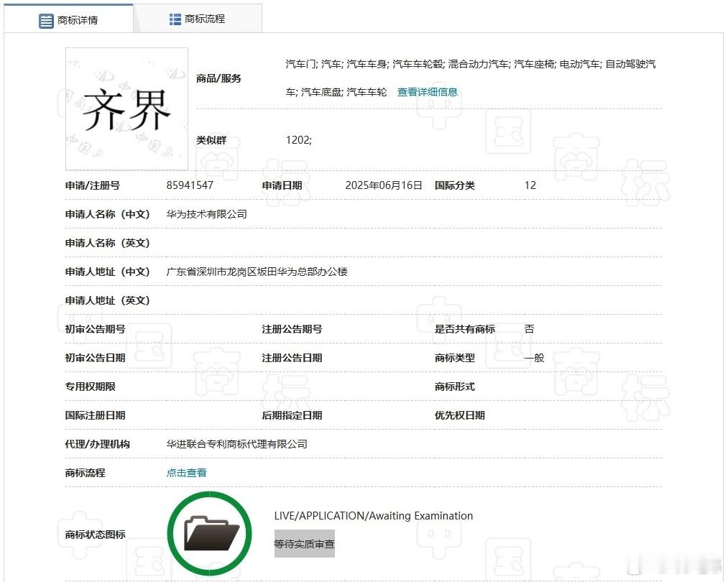Select application number 85941547

tap(188, 185)
